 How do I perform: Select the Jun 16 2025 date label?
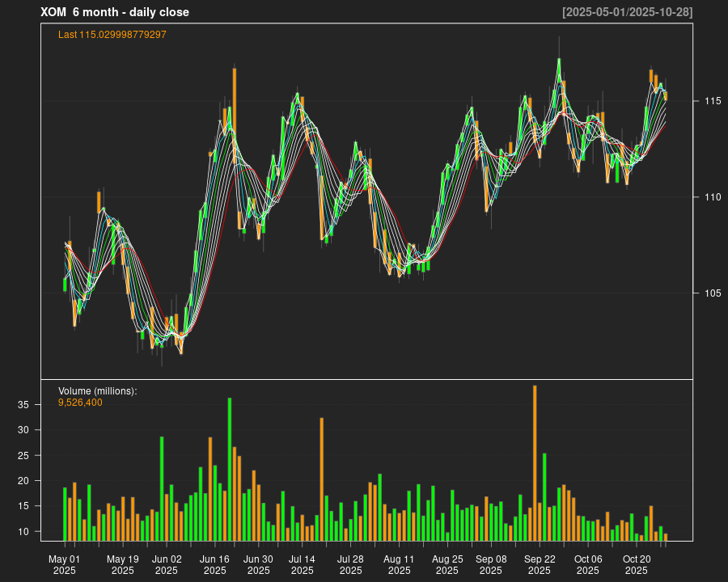click(215, 564)
